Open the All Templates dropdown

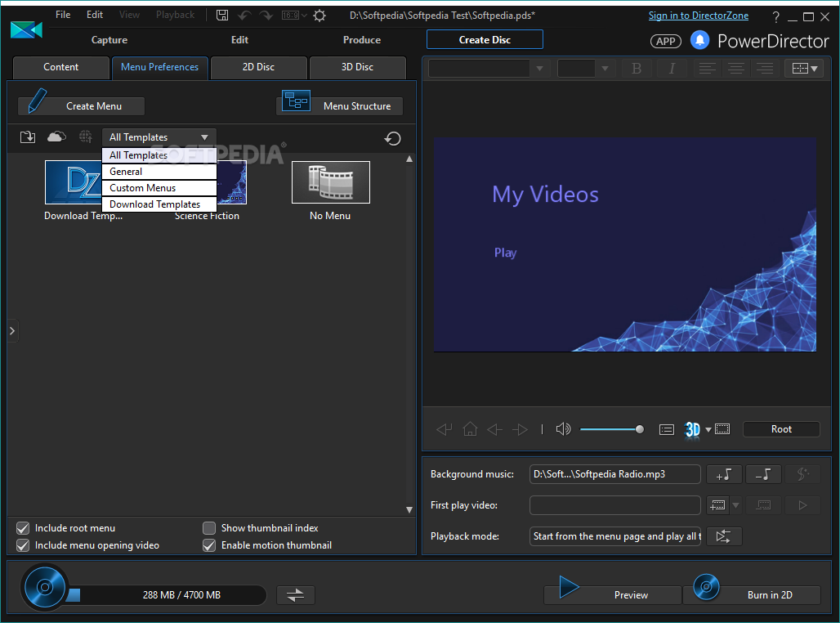click(159, 137)
